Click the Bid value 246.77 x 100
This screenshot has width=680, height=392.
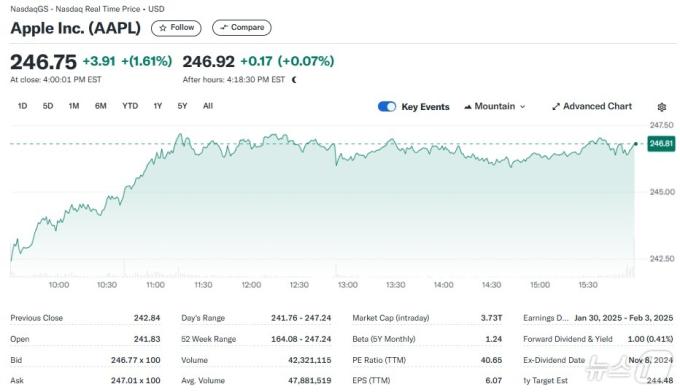(135, 360)
